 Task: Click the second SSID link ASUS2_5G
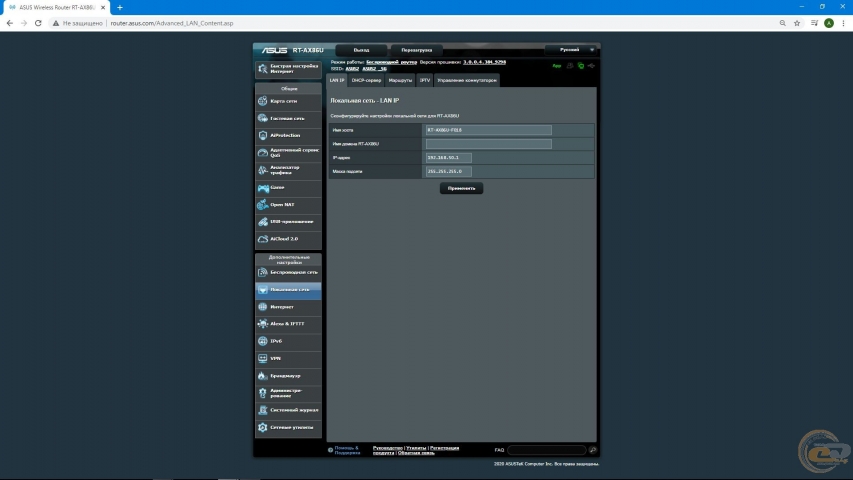(x=374, y=69)
